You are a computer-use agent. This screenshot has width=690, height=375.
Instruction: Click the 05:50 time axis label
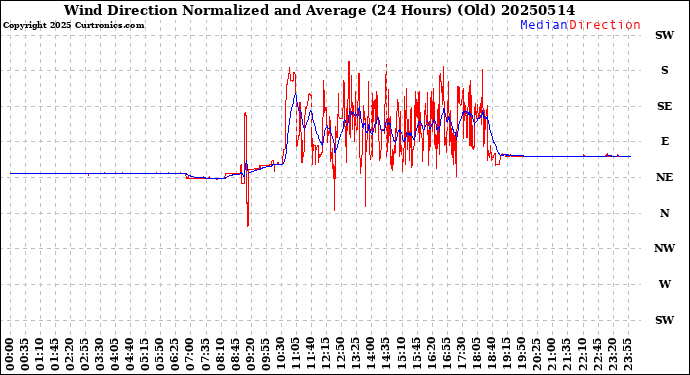pos(159,354)
